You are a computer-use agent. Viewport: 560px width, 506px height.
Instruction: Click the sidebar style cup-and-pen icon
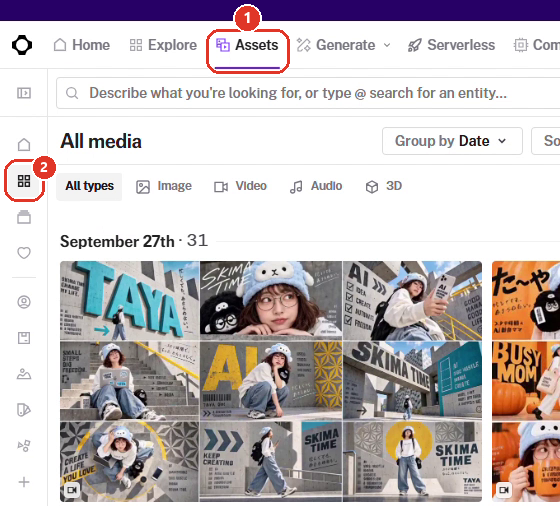(24, 410)
